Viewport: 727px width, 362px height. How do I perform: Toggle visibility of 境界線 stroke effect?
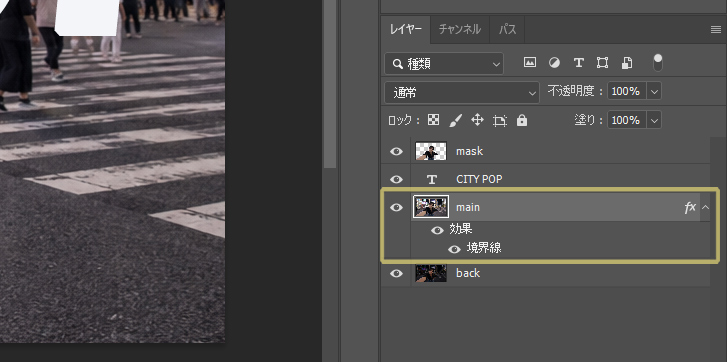pos(454,249)
